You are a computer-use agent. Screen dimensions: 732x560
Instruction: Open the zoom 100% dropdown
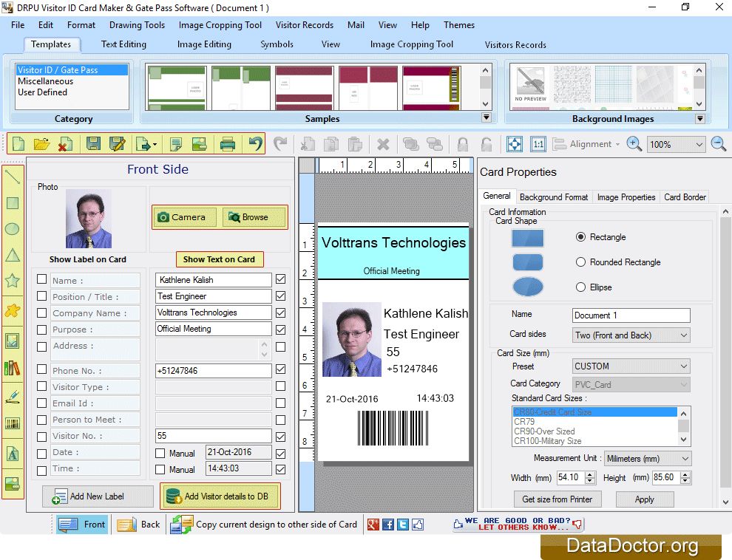[x=675, y=144]
